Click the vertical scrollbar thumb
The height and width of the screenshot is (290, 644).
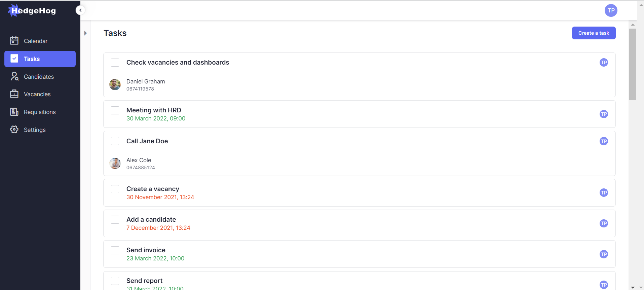tap(633, 64)
